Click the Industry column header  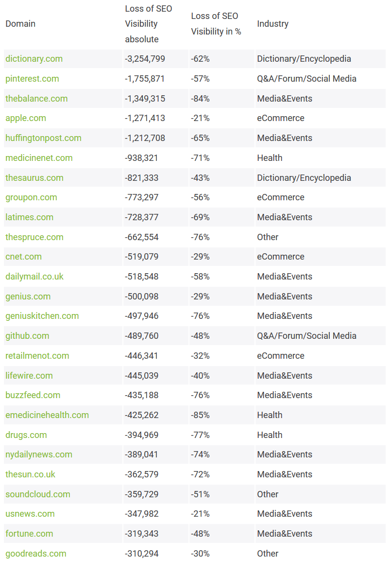tap(273, 24)
